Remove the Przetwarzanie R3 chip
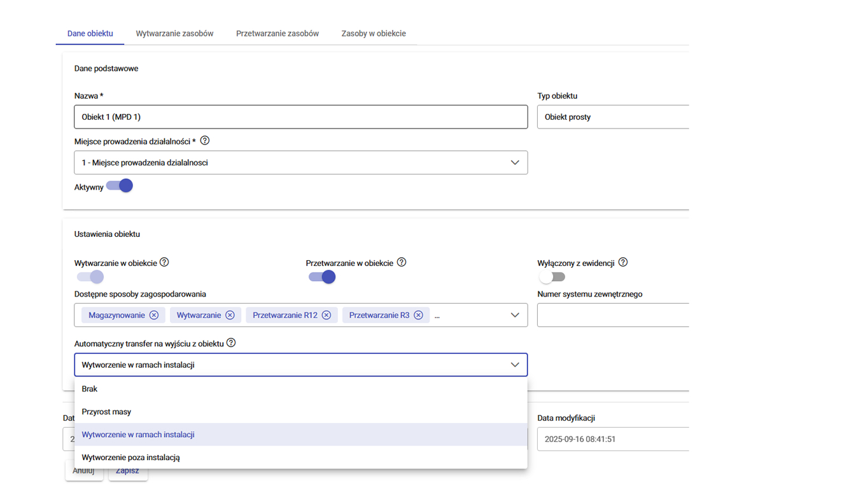 tap(418, 315)
